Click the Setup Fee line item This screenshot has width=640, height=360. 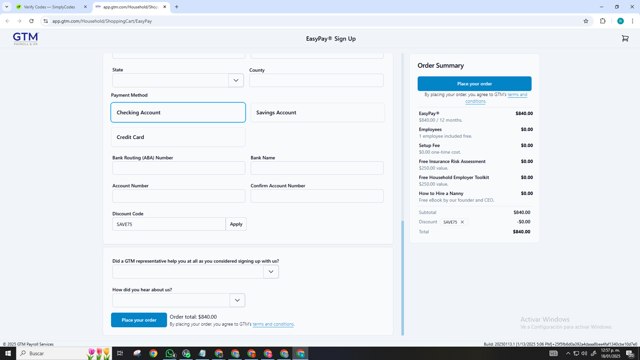pyautogui.click(x=476, y=149)
